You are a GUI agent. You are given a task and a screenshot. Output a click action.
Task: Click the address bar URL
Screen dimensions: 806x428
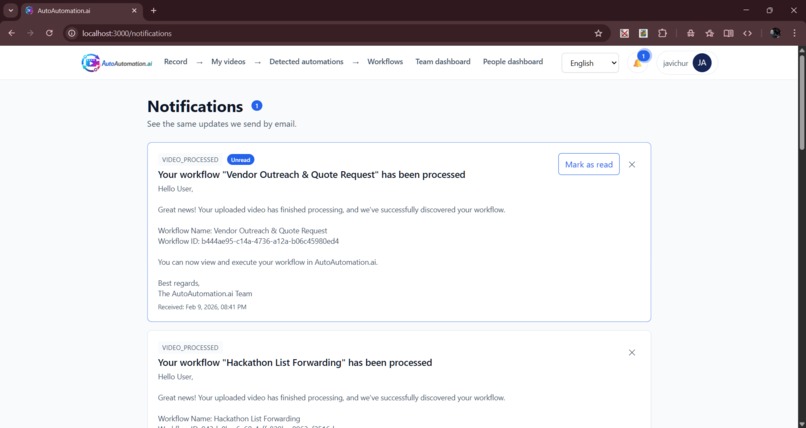127,33
